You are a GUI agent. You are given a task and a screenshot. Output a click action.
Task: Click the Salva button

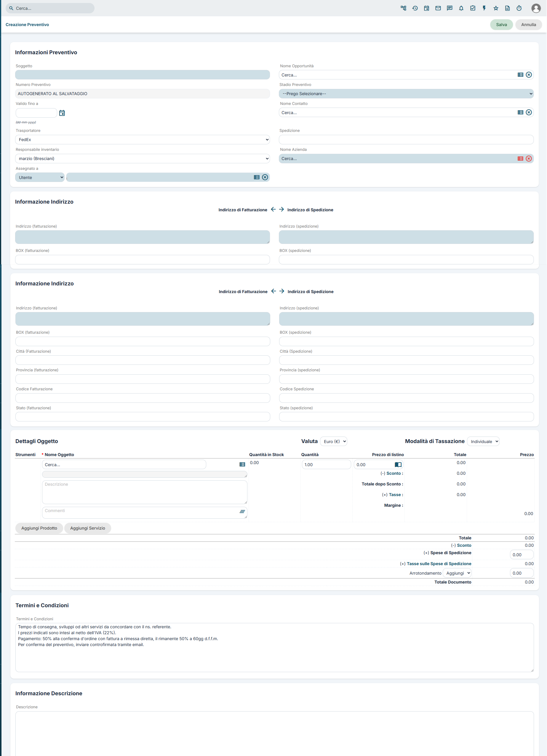501,25
